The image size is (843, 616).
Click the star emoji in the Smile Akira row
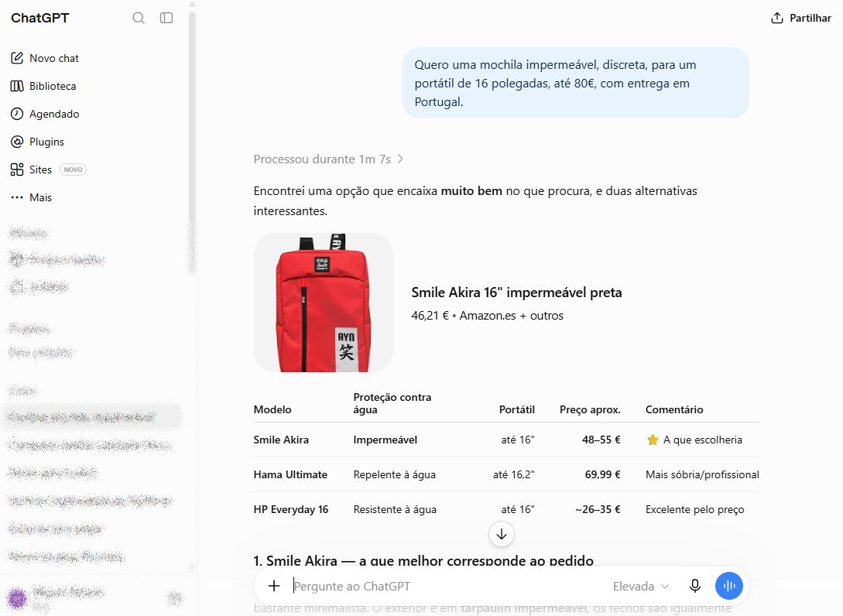(652, 440)
